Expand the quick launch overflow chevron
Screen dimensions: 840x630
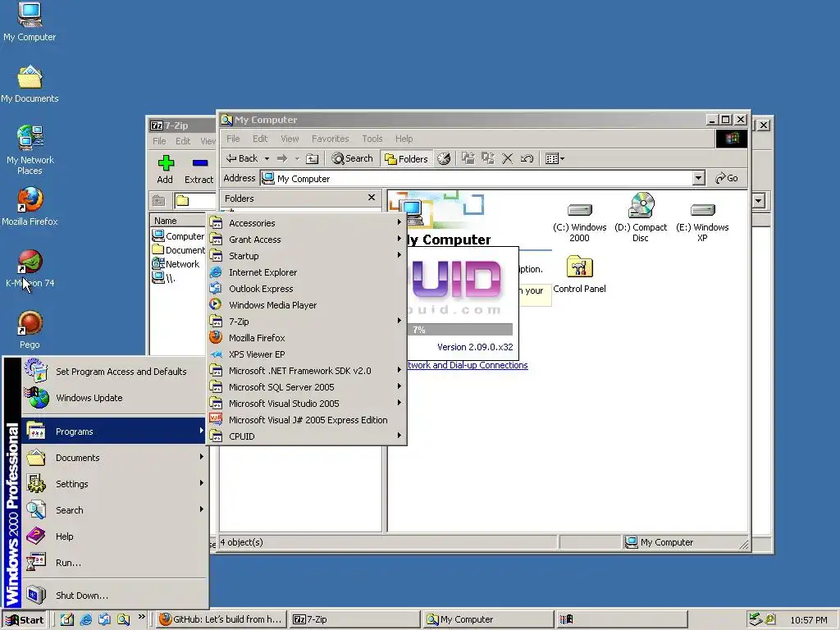(141, 617)
